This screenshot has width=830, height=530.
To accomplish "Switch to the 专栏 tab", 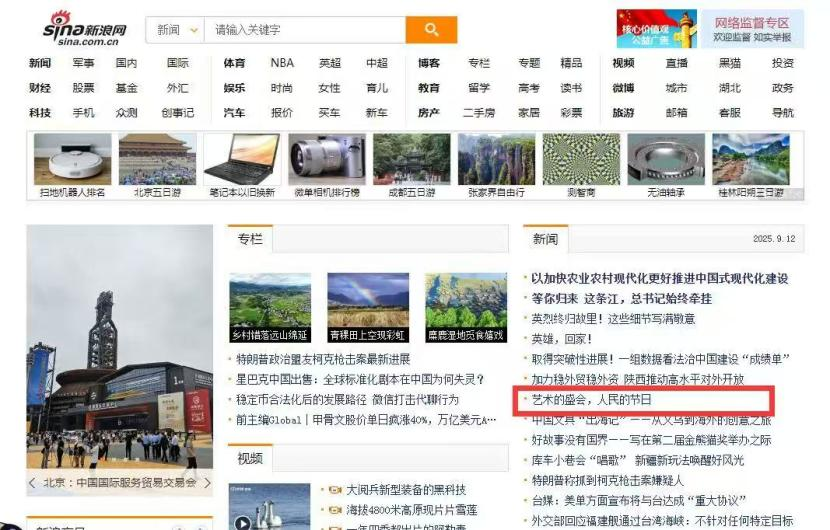I will tap(250, 239).
